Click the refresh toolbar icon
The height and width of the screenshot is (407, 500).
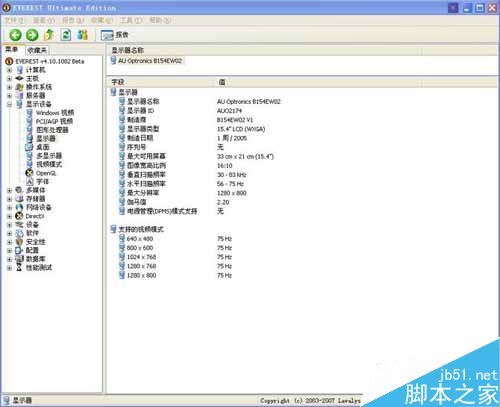point(66,35)
